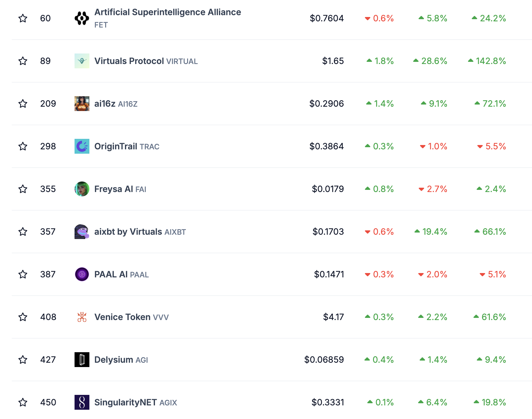Click the OriginTrail TRAC logo
The height and width of the screenshot is (419, 532).
pyautogui.click(x=82, y=146)
